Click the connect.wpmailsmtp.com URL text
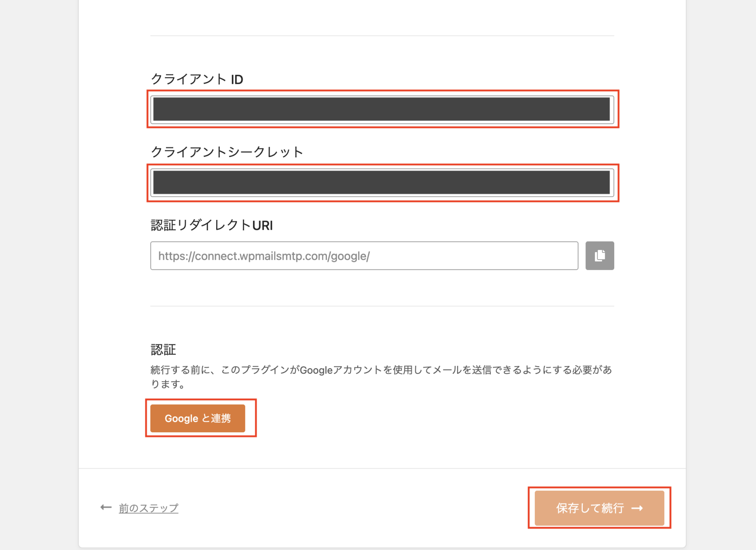The width and height of the screenshot is (756, 550). pos(264,256)
